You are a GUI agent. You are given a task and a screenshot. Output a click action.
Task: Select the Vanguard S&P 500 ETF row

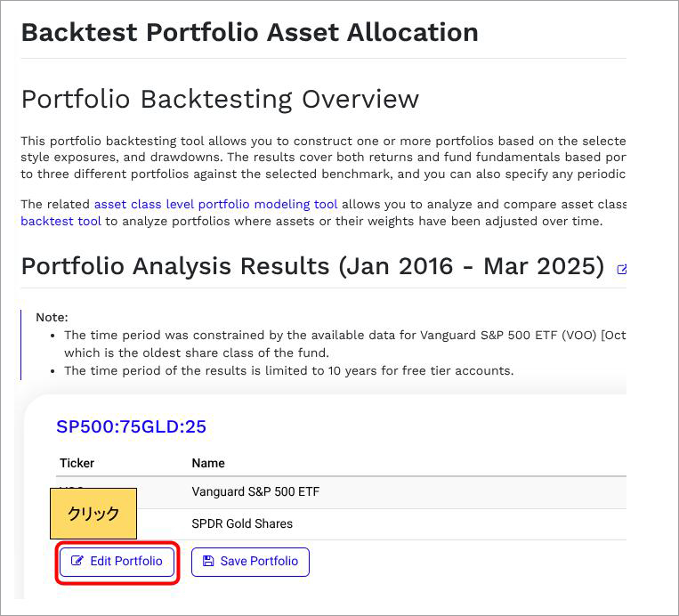(x=255, y=491)
